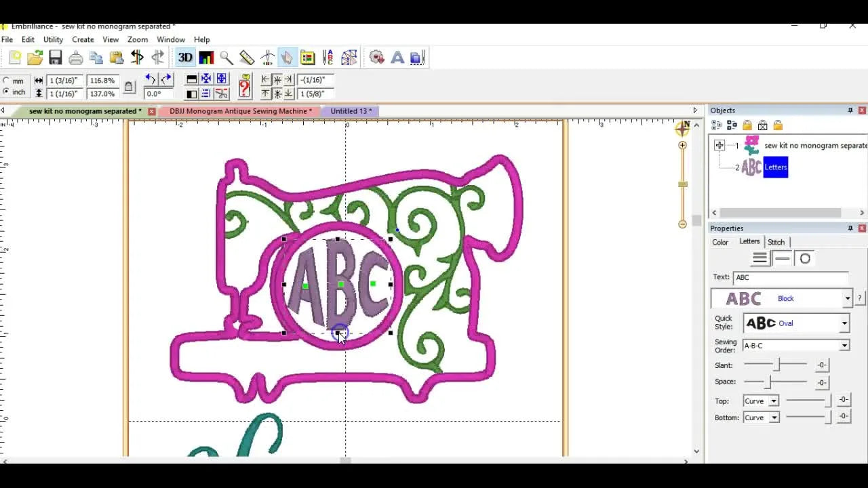
Task: Open an existing design file
Action: tap(35, 58)
